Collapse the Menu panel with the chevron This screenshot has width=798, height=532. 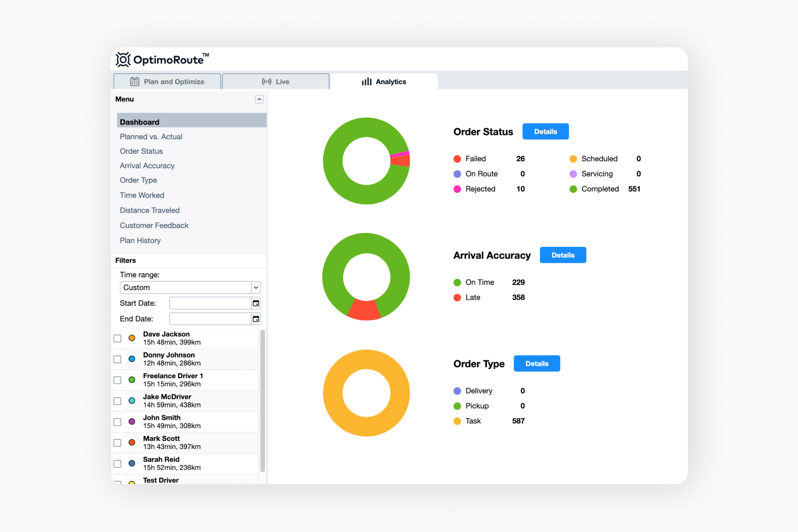pos(259,99)
